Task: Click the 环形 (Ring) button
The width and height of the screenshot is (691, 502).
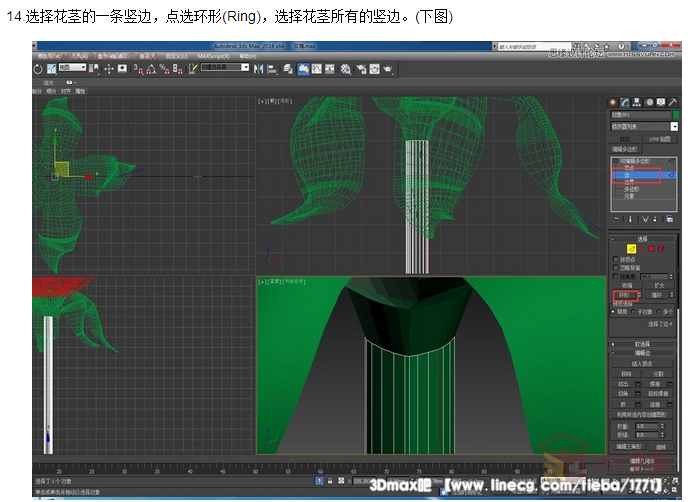Action: point(624,295)
